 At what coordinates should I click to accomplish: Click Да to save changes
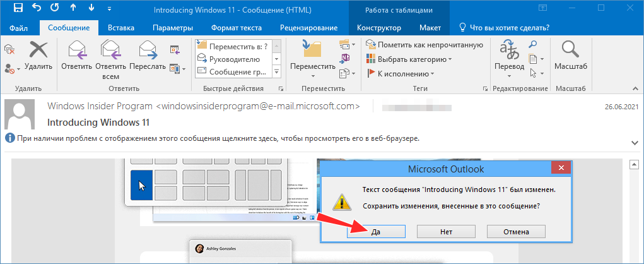point(376,232)
